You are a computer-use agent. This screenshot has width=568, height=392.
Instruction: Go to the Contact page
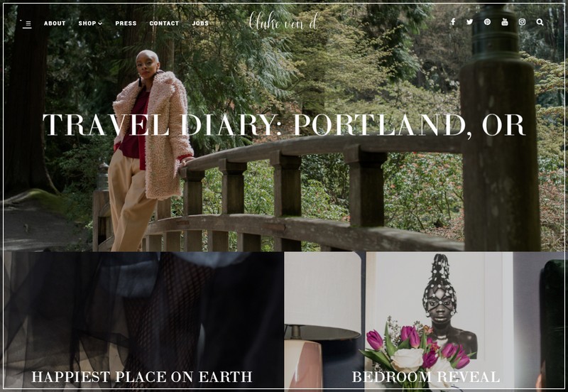[164, 23]
